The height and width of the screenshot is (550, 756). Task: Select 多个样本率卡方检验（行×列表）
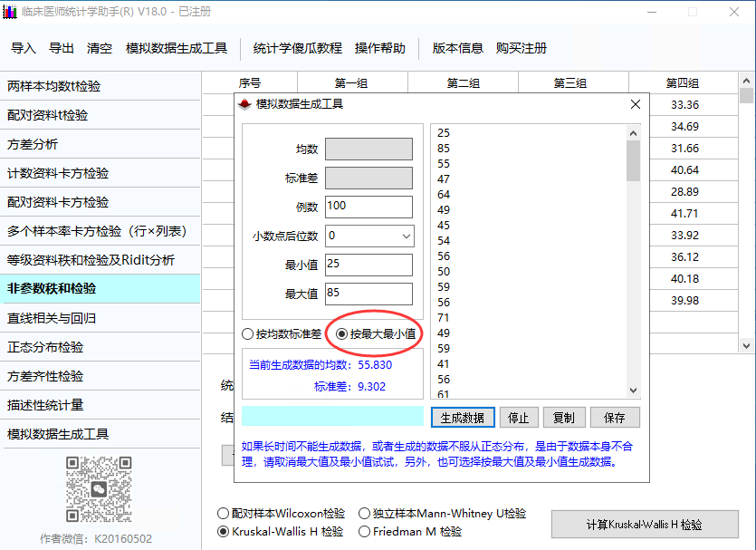coord(100,231)
